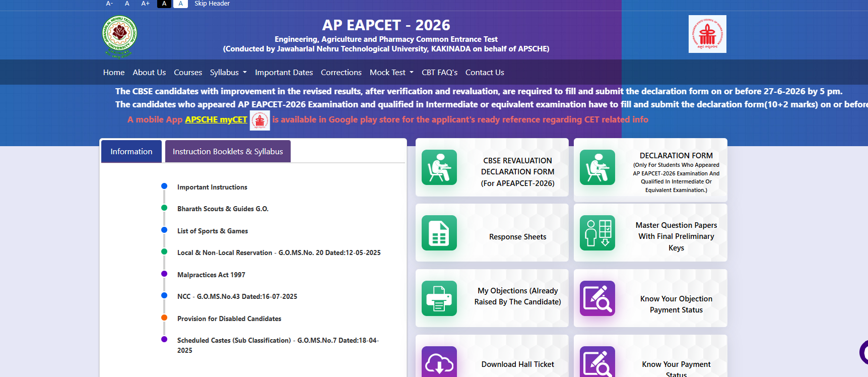Open the Contact Us page
The width and height of the screenshot is (868, 377).
click(485, 72)
